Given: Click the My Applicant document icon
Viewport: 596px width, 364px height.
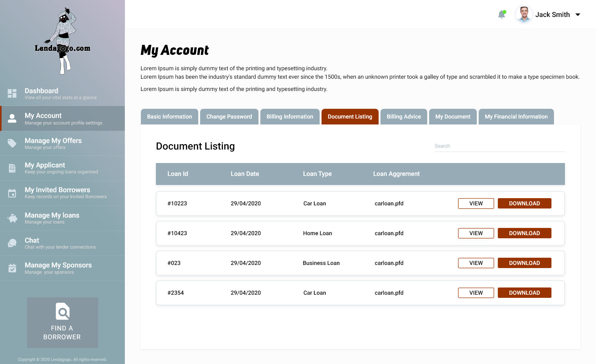Looking at the screenshot, I should (12, 168).
